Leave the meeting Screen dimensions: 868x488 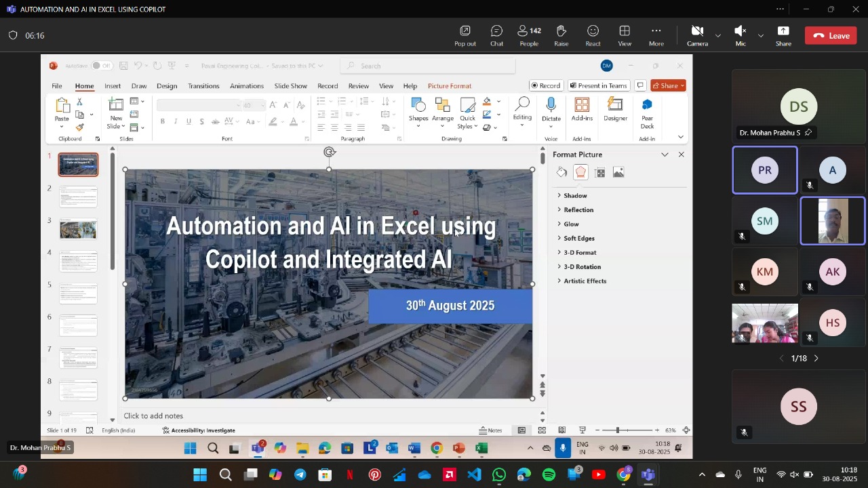coord(831,36)
